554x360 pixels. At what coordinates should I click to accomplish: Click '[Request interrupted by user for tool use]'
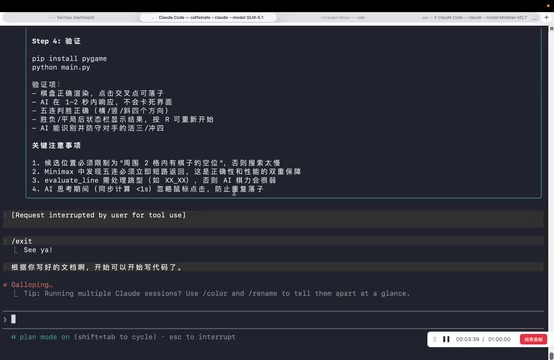[x=98, y=215]
